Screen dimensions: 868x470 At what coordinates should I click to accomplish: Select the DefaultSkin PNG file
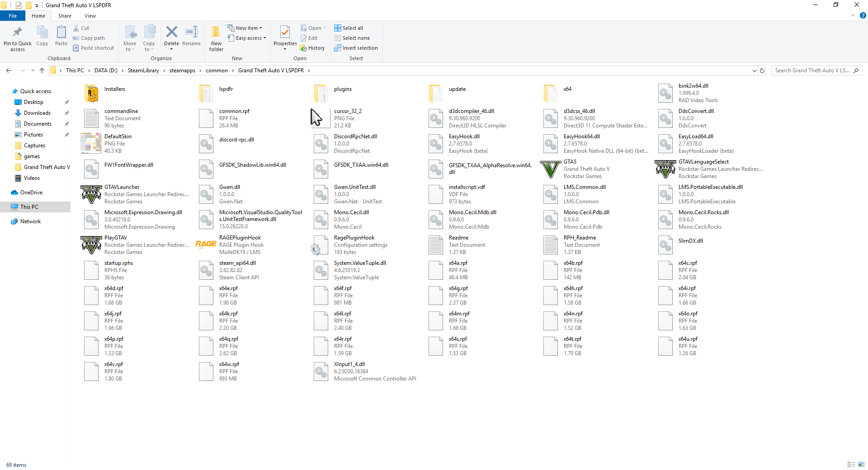click(91, 144)
